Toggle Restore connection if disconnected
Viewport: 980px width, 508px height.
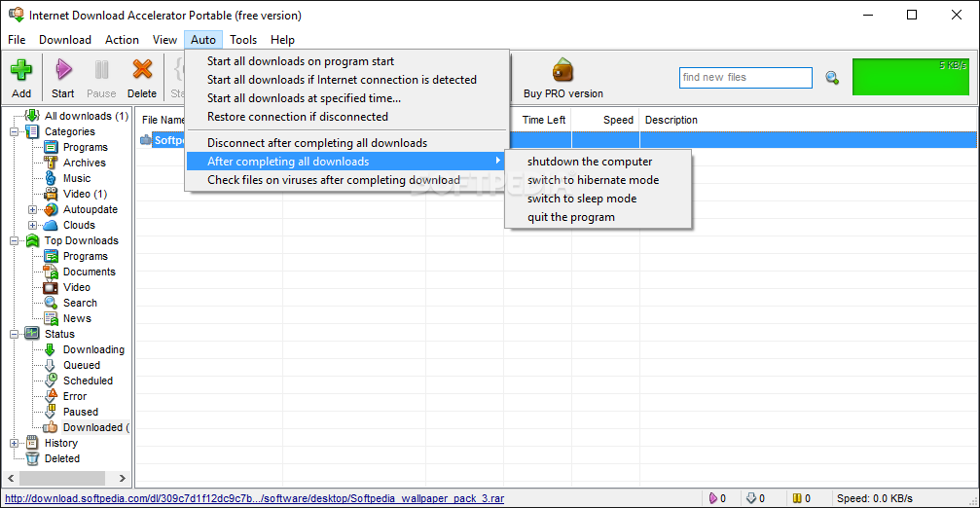pyautogui.click(x=346, y=116)
